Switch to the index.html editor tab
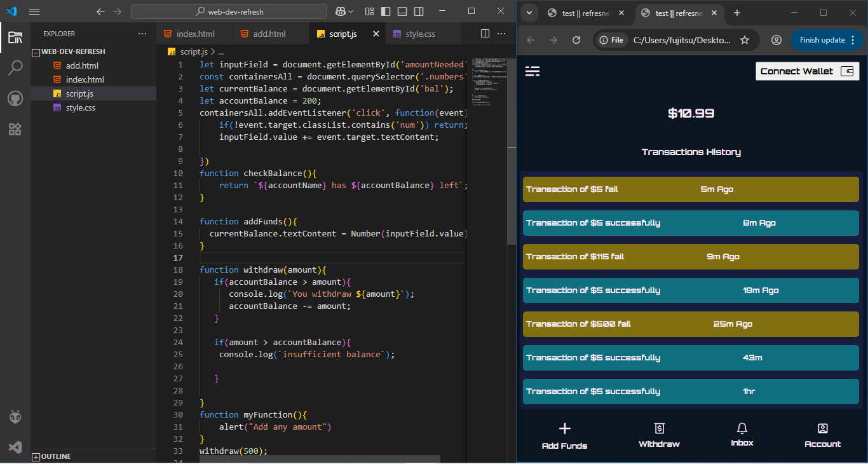 [195, 34]
